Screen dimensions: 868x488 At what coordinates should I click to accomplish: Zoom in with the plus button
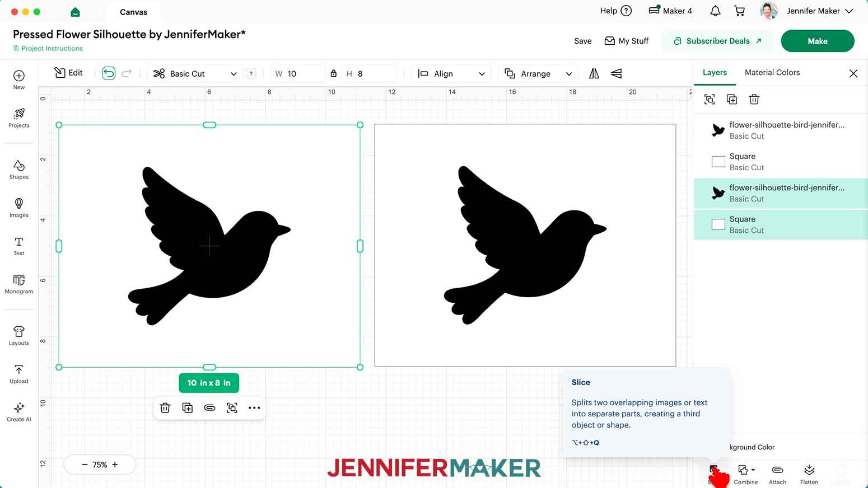[x=115, y=464]
